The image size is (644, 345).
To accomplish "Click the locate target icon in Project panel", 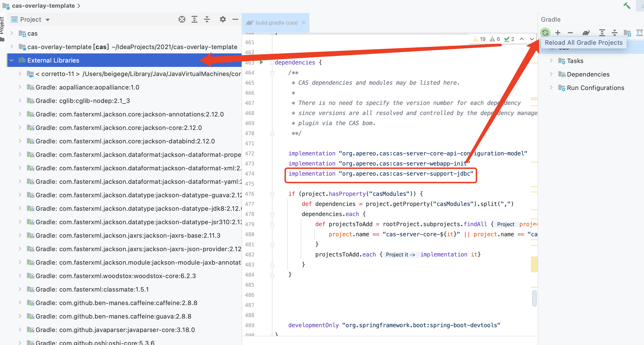I will click(x=182, y=19).
